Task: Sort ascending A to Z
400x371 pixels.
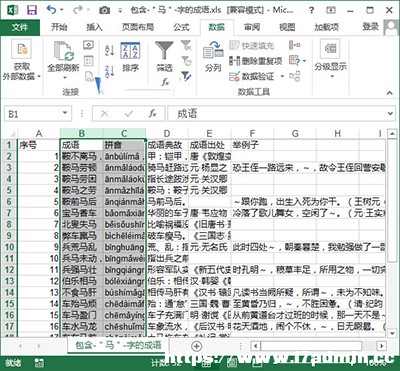Action: [110, 50]
